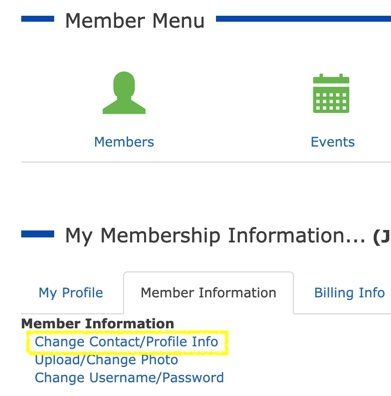The width and height of the screenshot is (391, 396).
Task: Click short blue bar beside Member Menu
Action: 38,19
